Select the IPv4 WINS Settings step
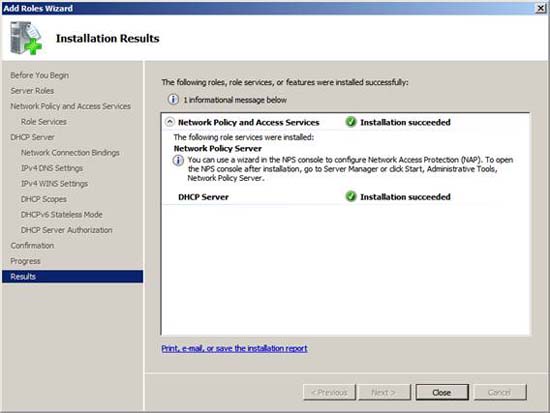Viewport: 550px width, 413px height. point(54,184)
